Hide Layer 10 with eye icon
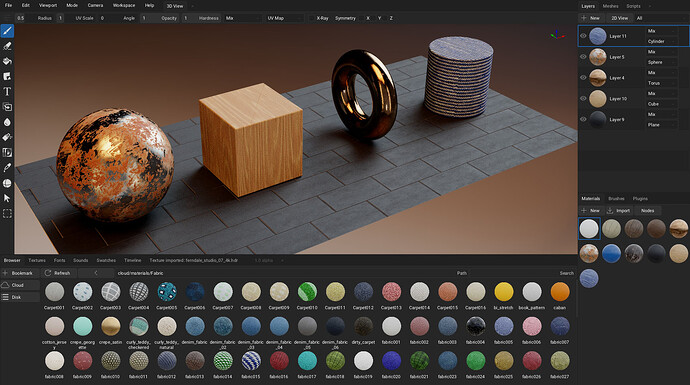This screenshot has width=690, height=385. coord(583,99)
